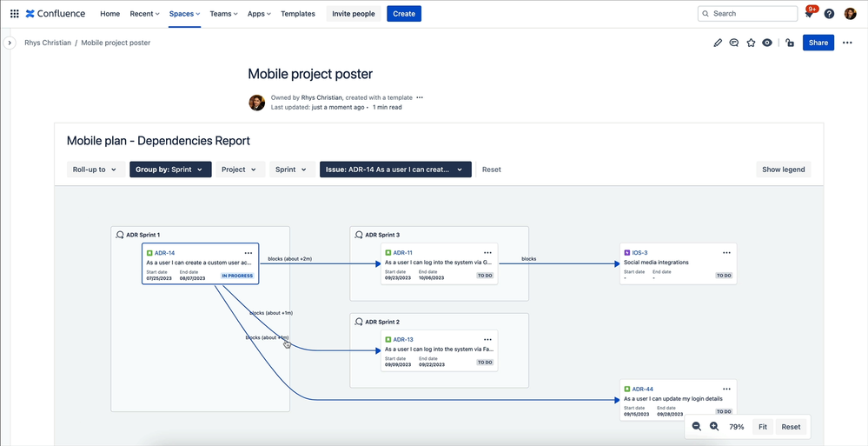The width and height of the screenshot is (868, 446).
Task: Click the ADR Sprint 1 sprint icon
Action: (120, 235)
